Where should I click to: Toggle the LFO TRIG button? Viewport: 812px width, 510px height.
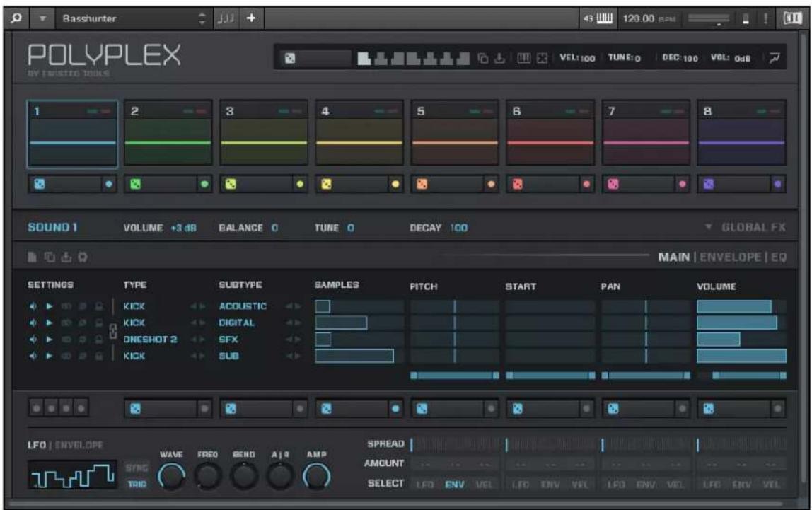point(137,484)
